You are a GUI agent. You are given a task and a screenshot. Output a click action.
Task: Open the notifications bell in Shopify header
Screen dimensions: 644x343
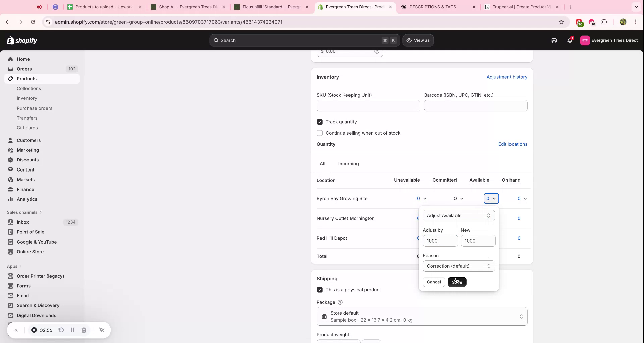(570, 40)
